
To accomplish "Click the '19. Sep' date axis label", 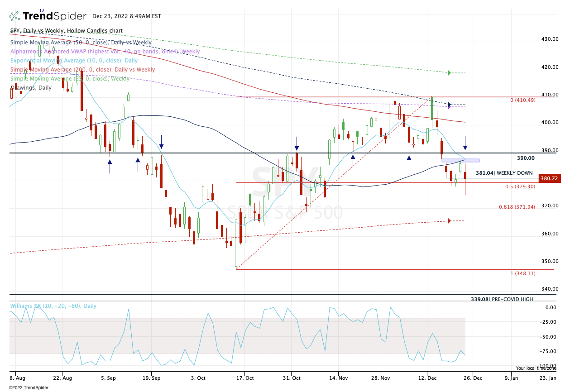I will [153, 378].
